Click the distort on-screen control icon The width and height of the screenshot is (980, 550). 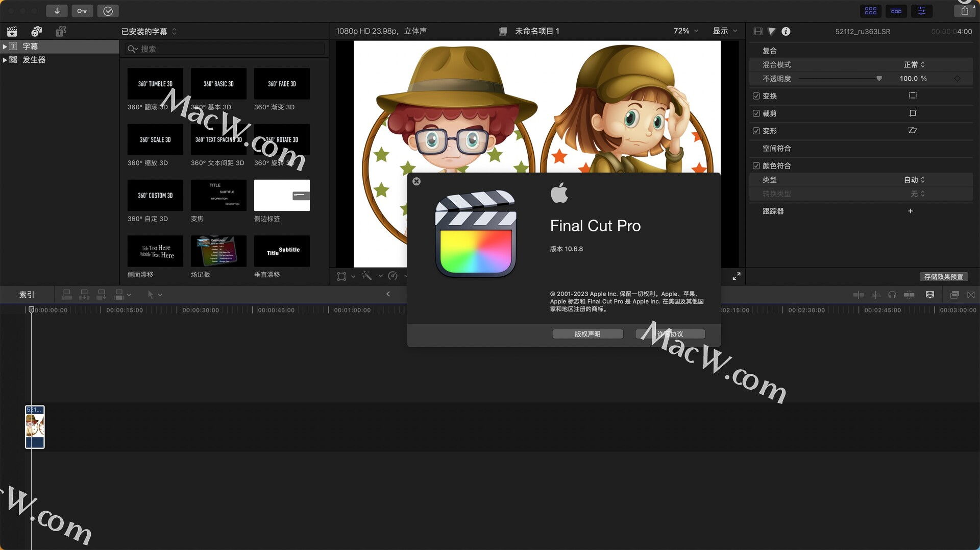913,130
